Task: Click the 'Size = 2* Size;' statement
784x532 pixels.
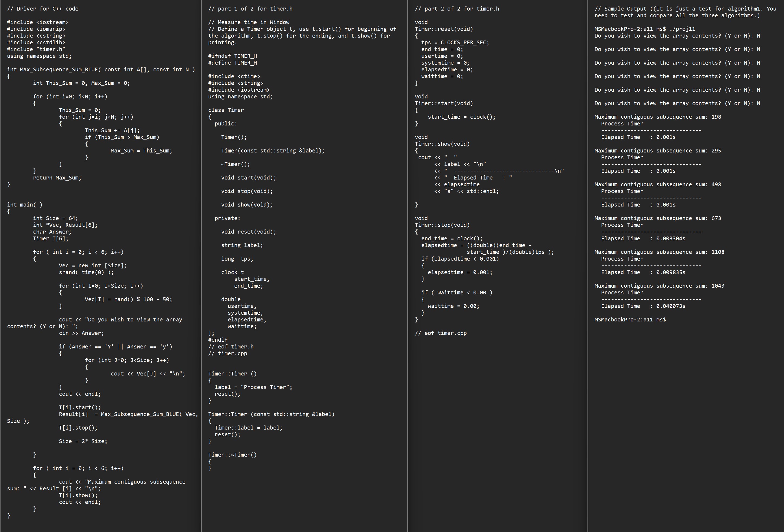Action: tap(83, 441)
